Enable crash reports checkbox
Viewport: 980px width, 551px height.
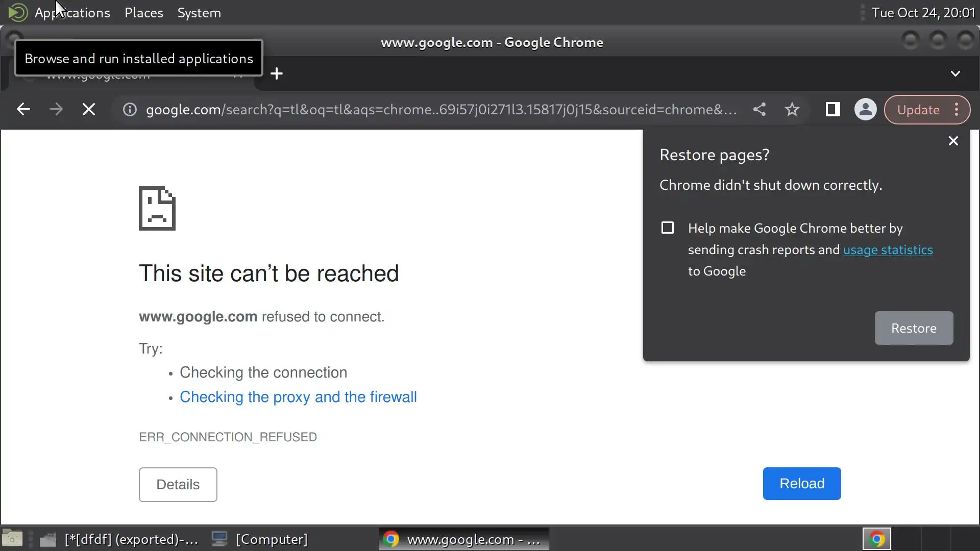(x=667, y=228)
